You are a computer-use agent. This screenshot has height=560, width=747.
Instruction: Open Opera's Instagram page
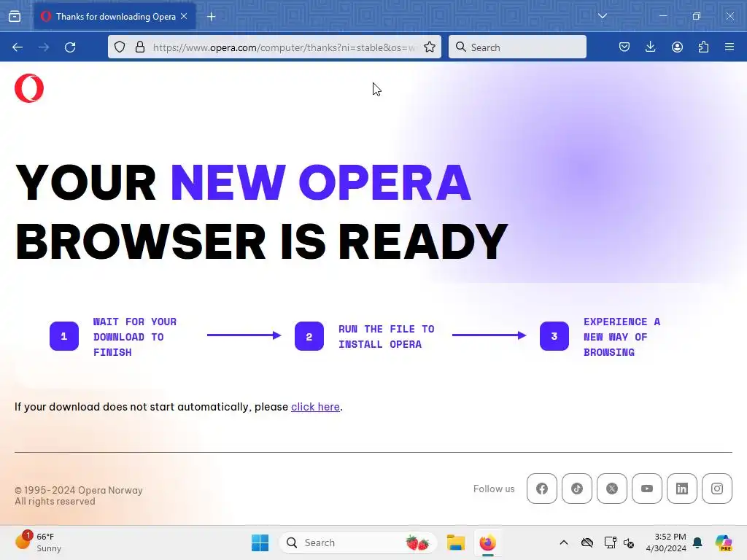tap(717, 489)
